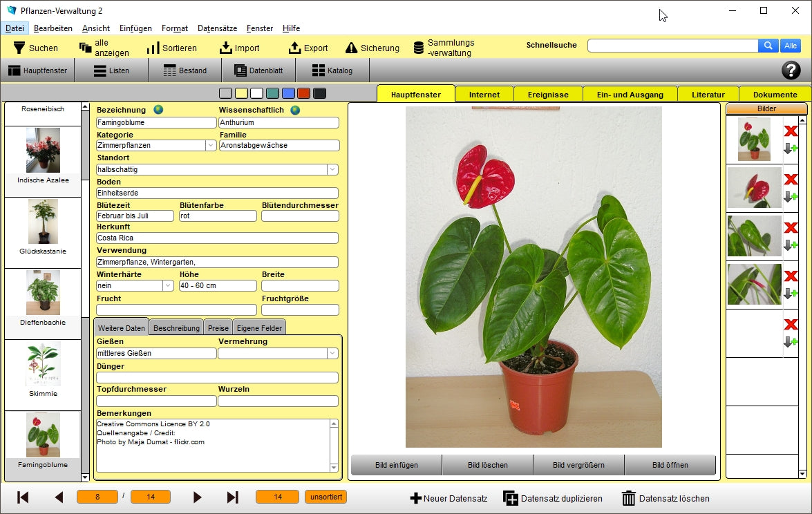Open the Standort dropdown list
Viewport: 812px width, 514px height.
click(332, 169)
